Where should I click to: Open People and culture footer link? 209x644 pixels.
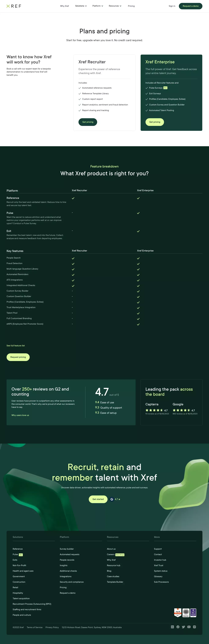(22, 615)
